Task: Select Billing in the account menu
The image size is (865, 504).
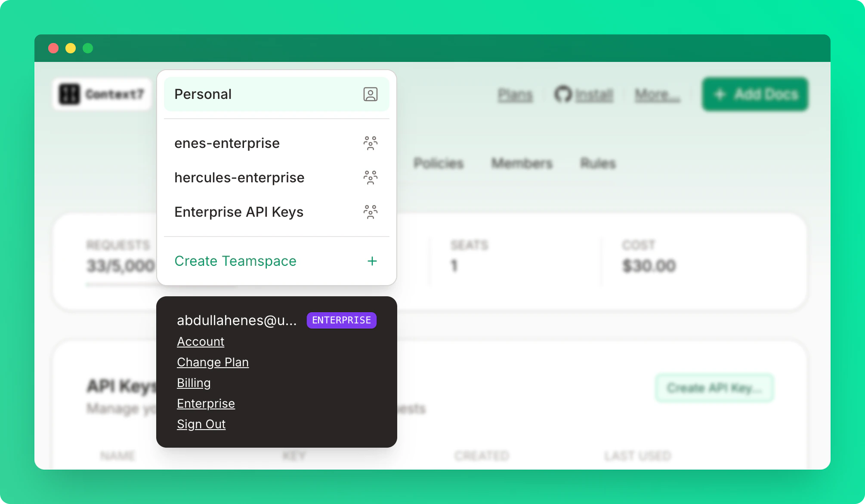Action: pyautogui.click(x=194, y=383)
